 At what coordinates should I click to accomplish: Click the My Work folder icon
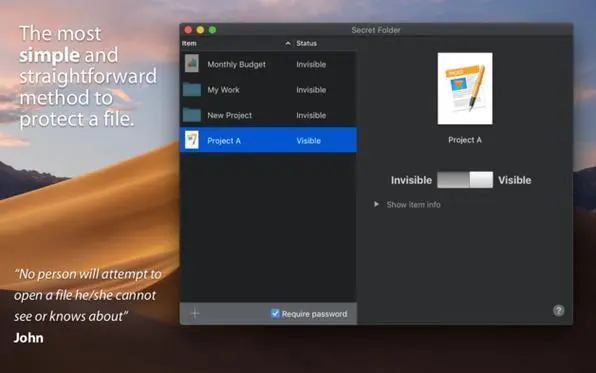coord(192,90)
